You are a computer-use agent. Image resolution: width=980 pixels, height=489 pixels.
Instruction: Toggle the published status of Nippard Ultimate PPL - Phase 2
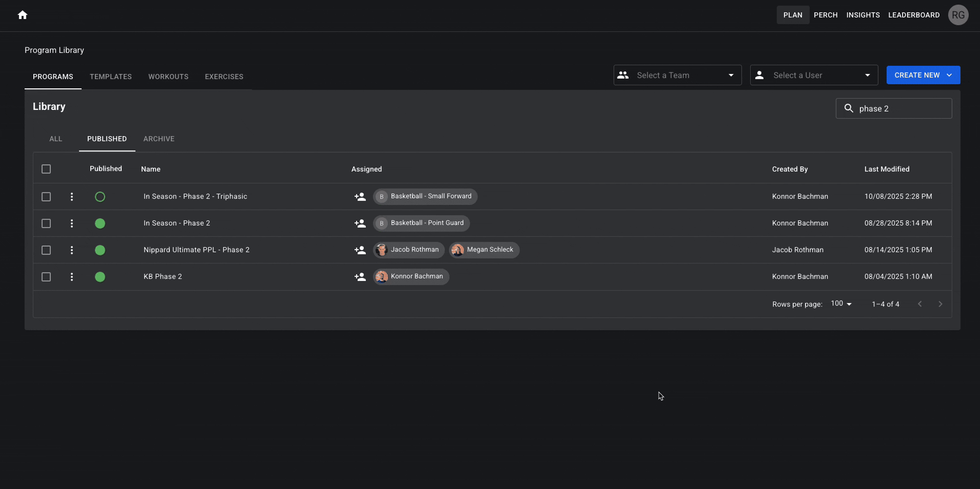(100, 250)
